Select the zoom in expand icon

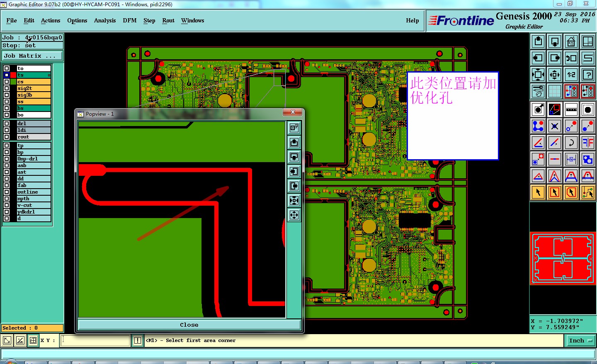coord(538,75)
